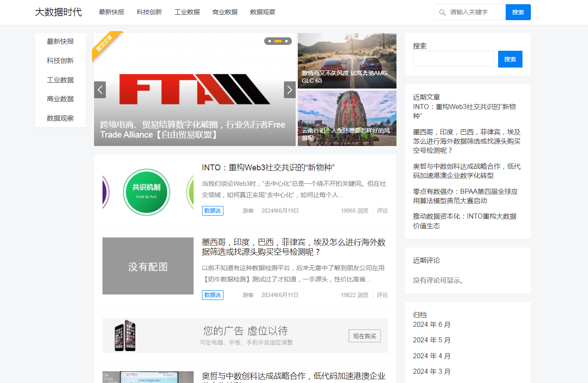Click the 没有配图 placeholder thumbnail
Image resolution: width=588 pixels, height=383 pixels.
pyautogui.click(x=148, y=266)
